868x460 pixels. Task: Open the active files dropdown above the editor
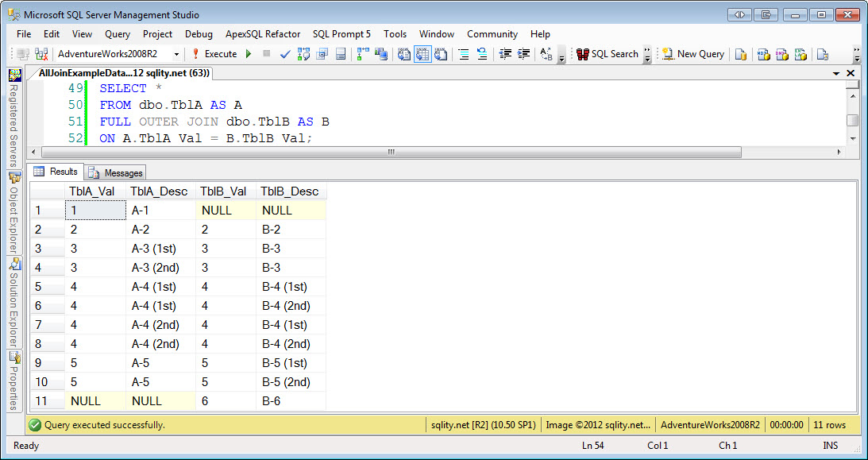[836, 72]
